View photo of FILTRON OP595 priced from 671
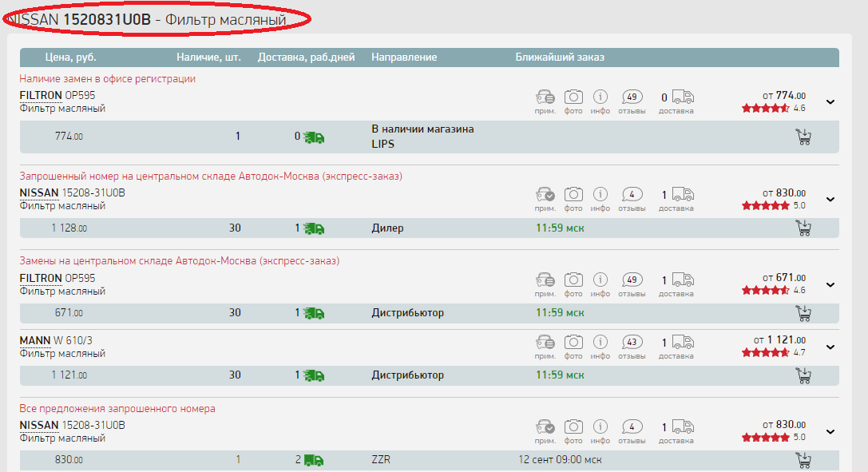The height and width of the screenshot is (472, 868). point(573,280)
